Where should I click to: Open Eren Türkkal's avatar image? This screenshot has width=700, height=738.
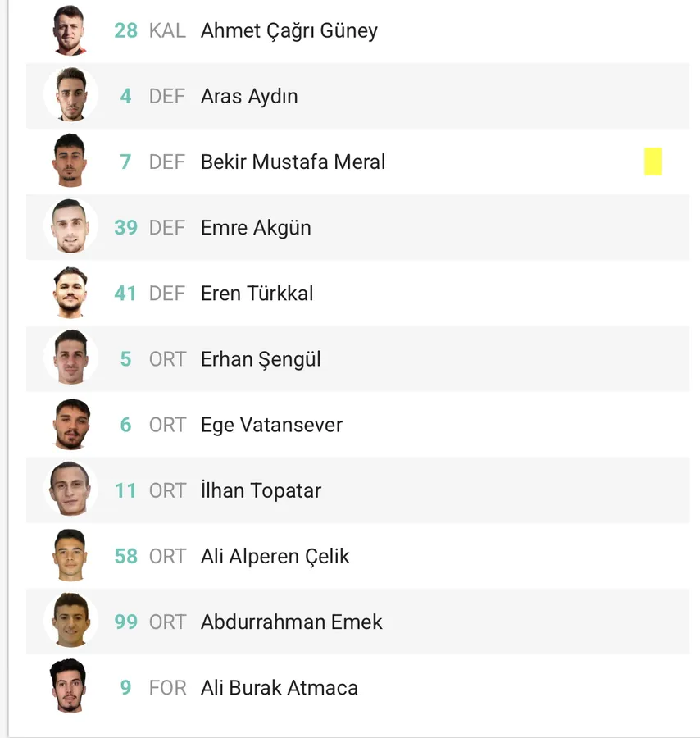point(70,293)
